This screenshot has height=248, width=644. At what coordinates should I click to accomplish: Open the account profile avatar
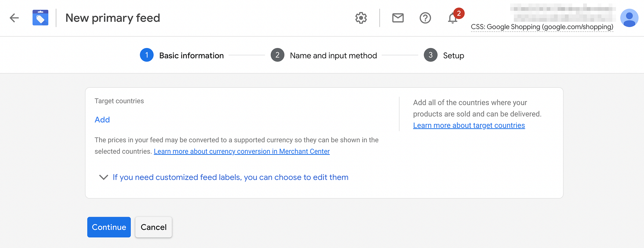click(629, 18)
